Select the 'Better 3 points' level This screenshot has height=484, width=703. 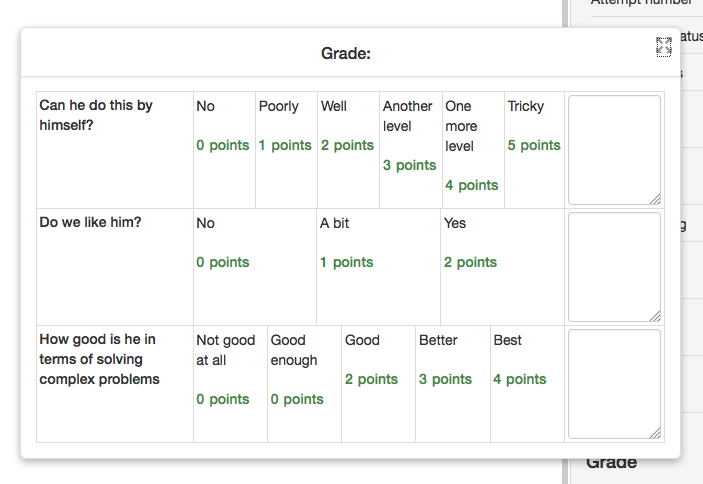(x=453, y=384)
